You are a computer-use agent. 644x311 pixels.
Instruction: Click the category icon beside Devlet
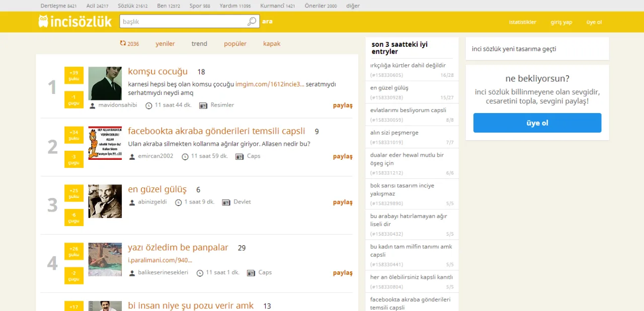point(226,202)
